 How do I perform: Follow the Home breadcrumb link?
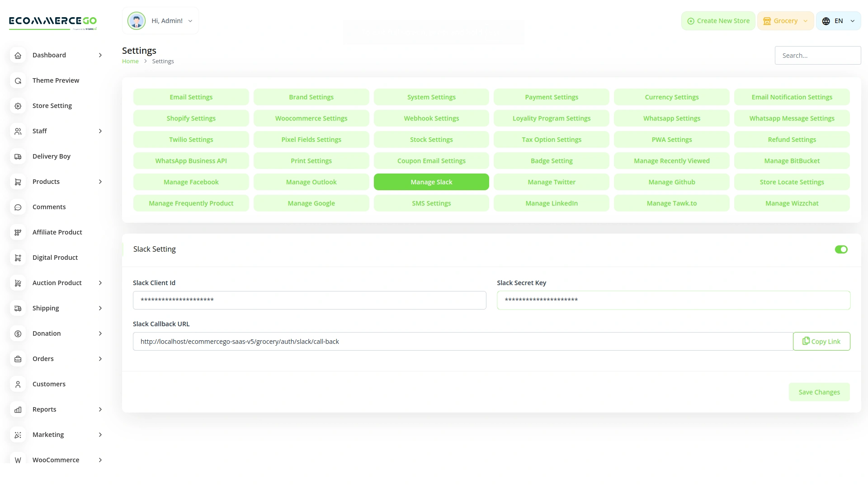pos(130,61)
